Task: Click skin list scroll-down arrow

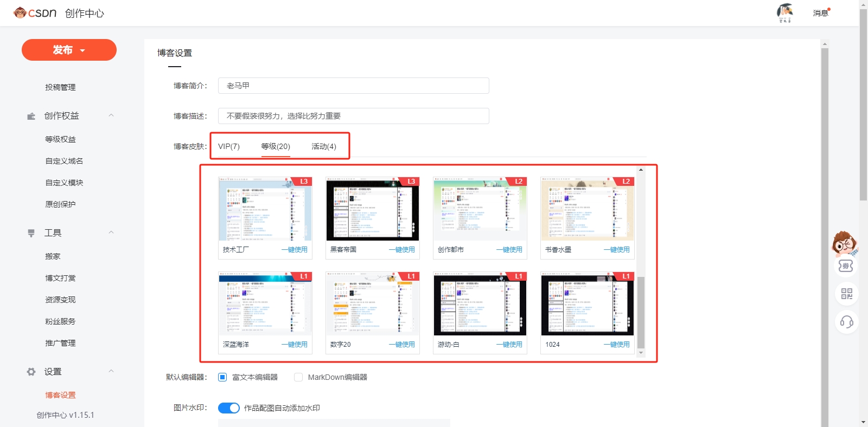Action: (641, 353)
